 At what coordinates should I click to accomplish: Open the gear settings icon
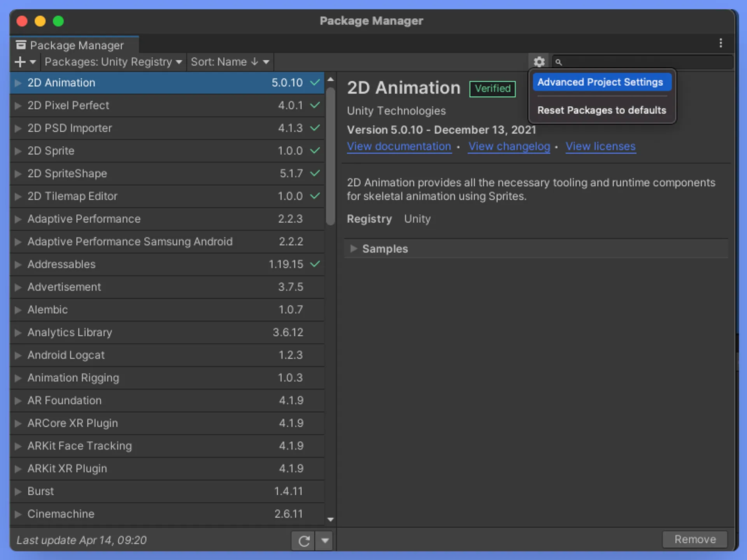point(539,62)
